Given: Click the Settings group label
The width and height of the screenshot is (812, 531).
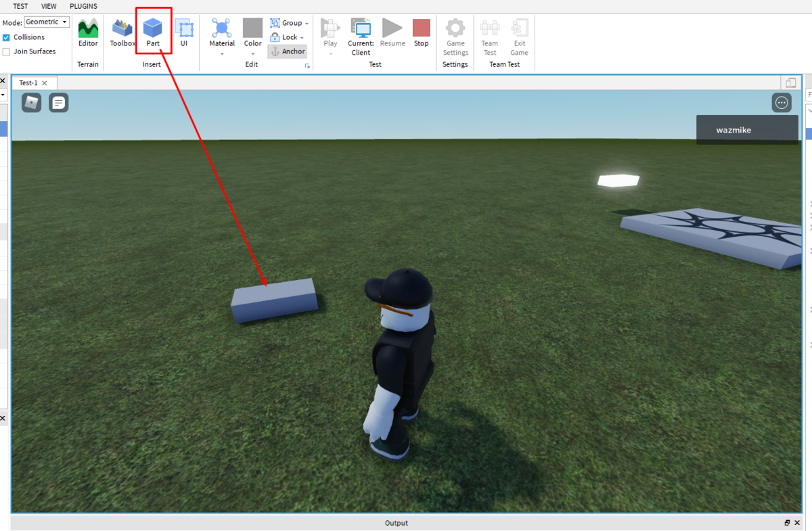Looking at the screenshot, I should (455, 65).
